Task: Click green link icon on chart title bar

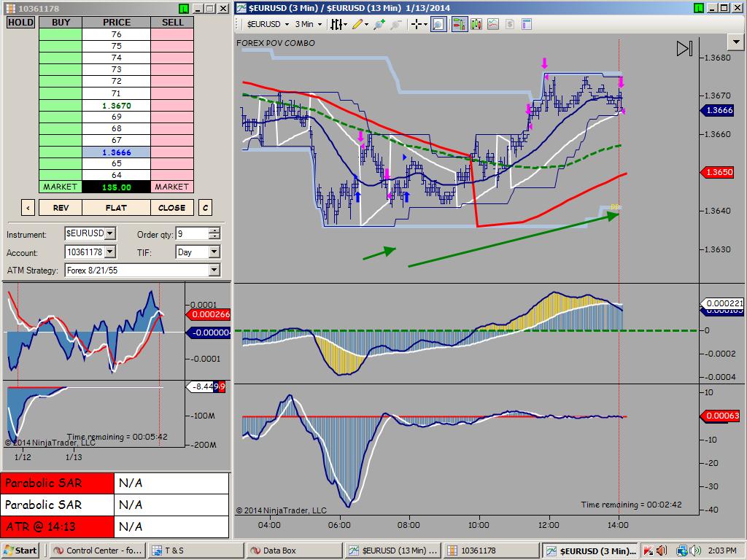Action: [698, 8]
